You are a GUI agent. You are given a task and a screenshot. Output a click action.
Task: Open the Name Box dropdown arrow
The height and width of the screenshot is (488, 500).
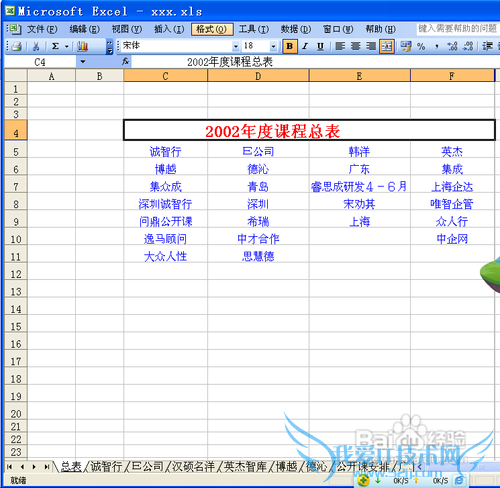coord(83,62)
